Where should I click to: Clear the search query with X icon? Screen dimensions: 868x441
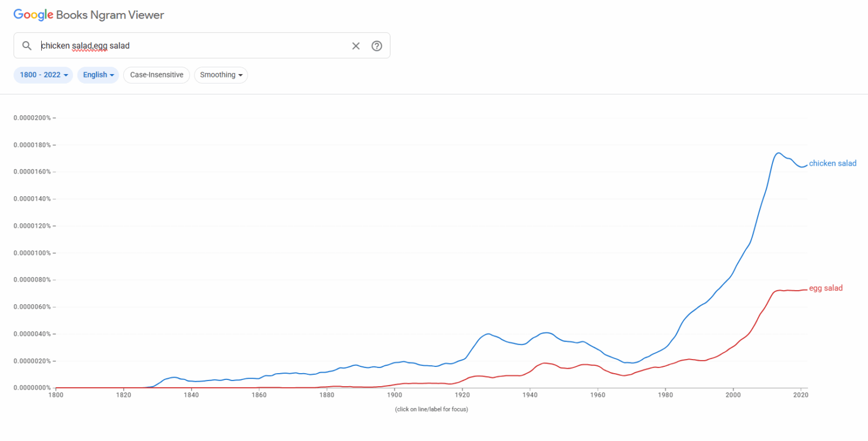click(356, 46)
